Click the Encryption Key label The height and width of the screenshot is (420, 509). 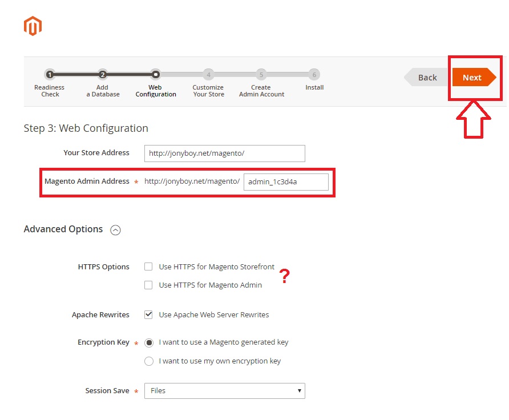103,342
